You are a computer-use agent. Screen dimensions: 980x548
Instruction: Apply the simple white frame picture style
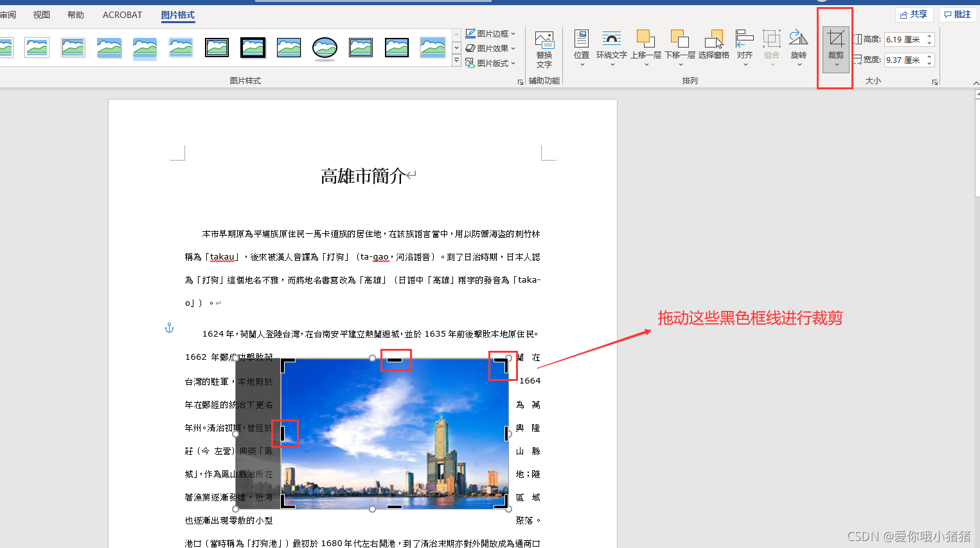[37, 48]
